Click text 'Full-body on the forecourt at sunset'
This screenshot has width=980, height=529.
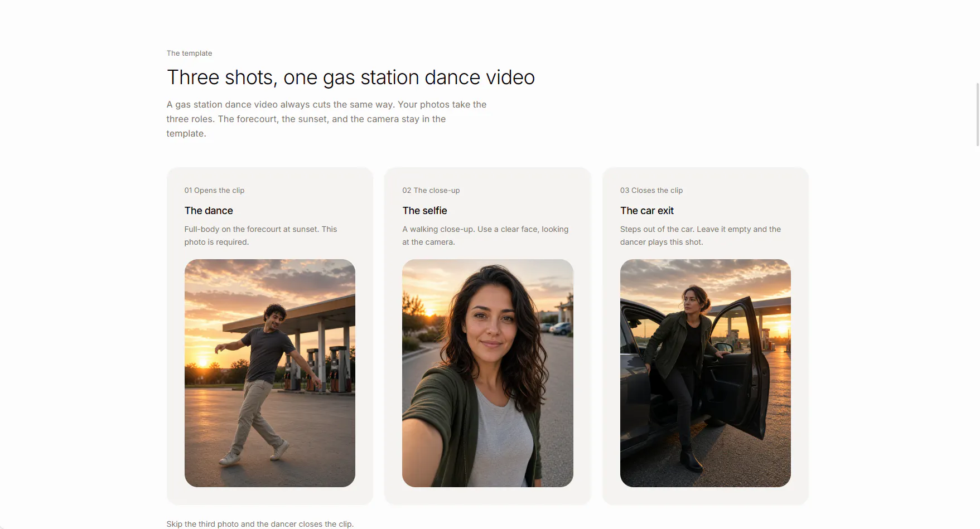(252, 229)
